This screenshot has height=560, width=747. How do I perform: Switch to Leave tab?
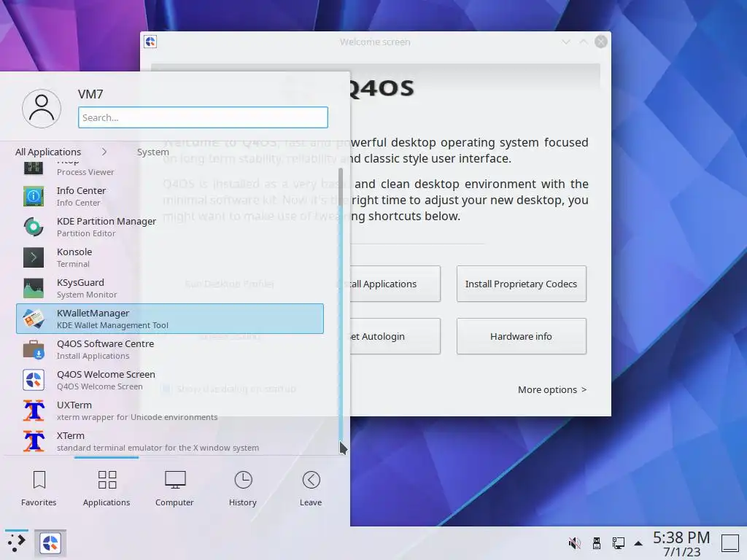[x=311, y=489]
